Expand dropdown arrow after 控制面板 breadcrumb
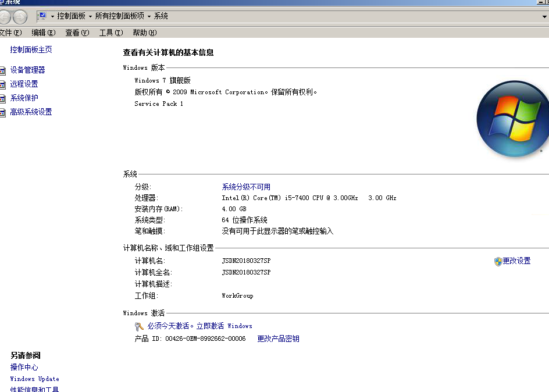The height and width of the screenshot is (392, 549). point(90,16)
